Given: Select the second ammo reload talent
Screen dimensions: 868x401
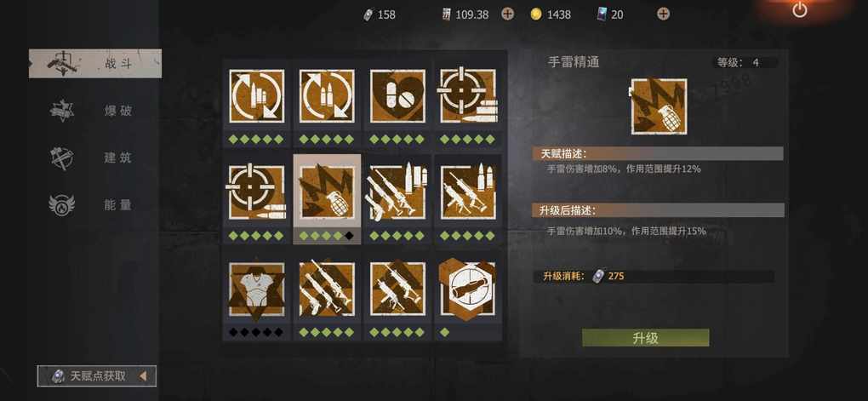Looking at the screenshot, I should tap(327, 96).
